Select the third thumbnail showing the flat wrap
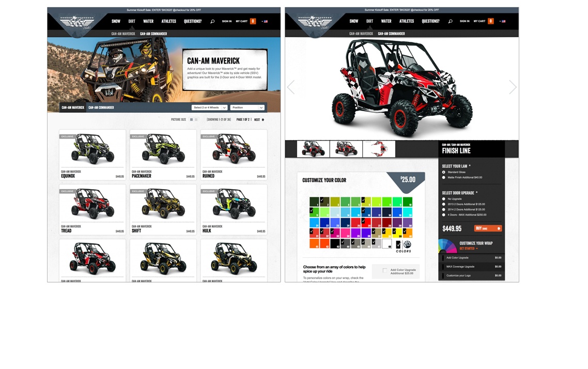Viewport: 588px width, 369px height. click(379, 149)
